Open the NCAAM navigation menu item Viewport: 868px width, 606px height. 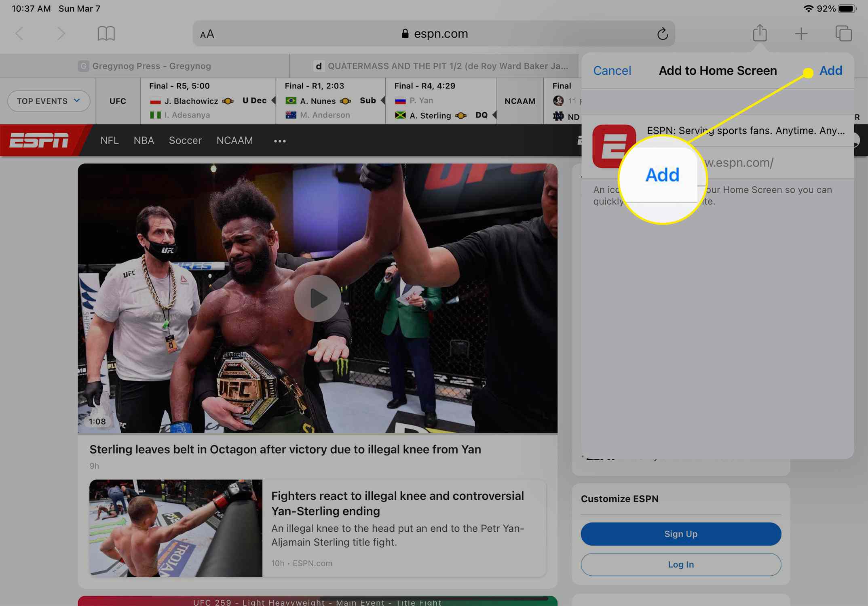pyautogui.click(x=235, y=141)
